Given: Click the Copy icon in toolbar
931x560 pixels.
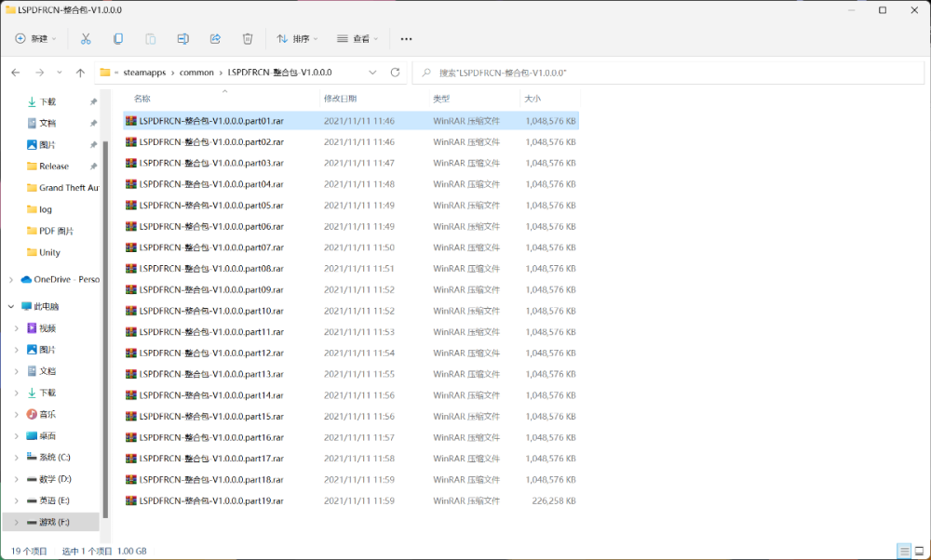Looking at the screenshot, I should click(x=118, y=39).
